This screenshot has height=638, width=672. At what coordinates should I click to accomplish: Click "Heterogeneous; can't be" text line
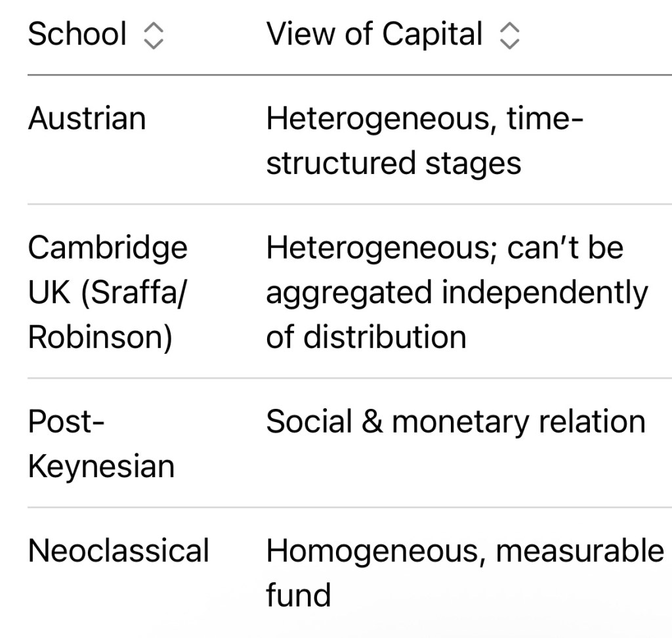coord(444,248)
